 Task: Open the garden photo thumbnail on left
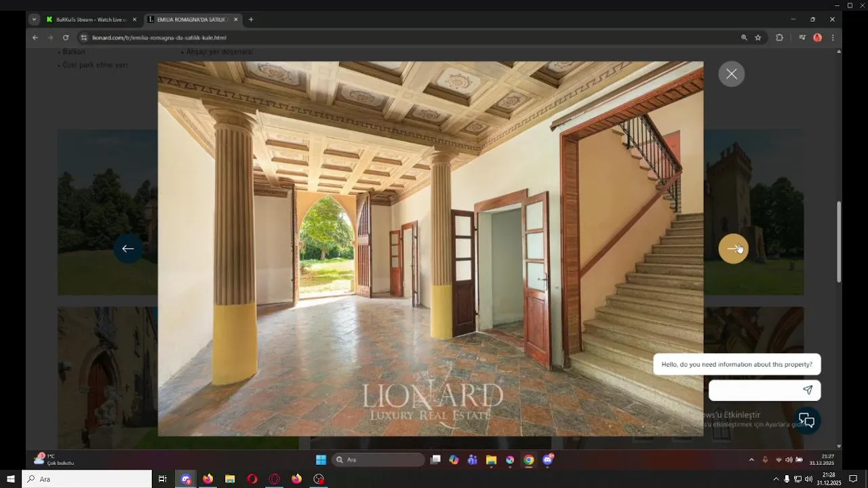tap(108, 212)
